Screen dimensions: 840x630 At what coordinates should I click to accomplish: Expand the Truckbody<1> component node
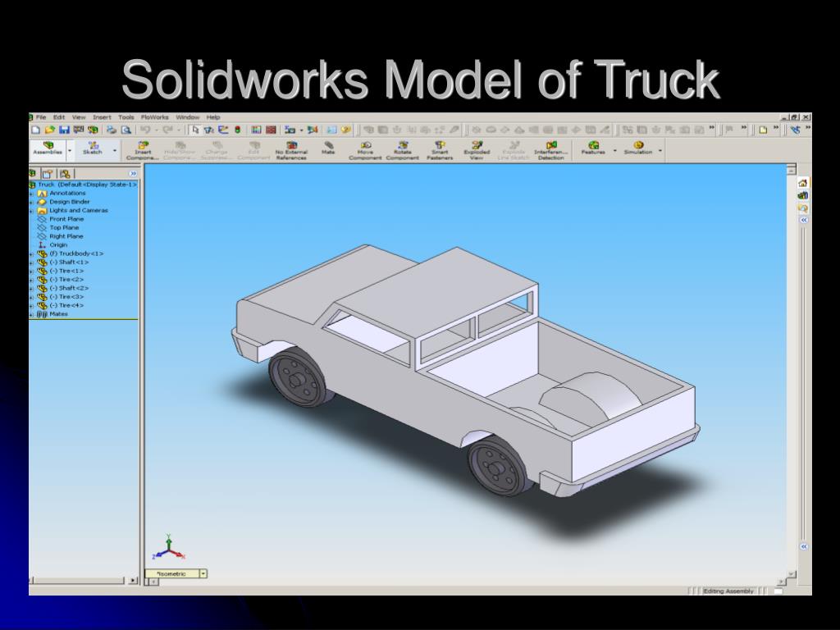(31, 254)
